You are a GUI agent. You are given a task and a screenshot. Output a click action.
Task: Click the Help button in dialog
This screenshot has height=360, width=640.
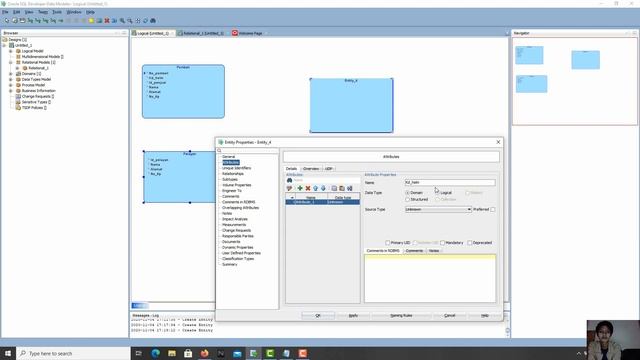coord(484,316)
